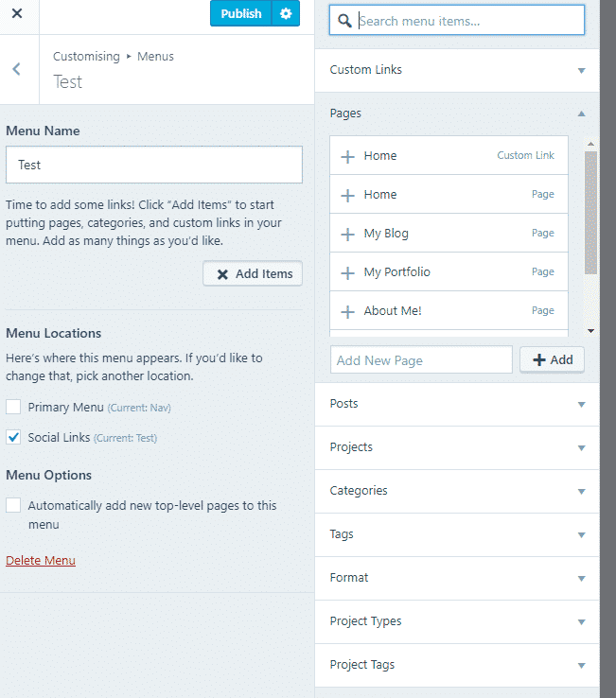Expand the Projects section
This screenshot has width=616, height=698.
tap(456, 447)
